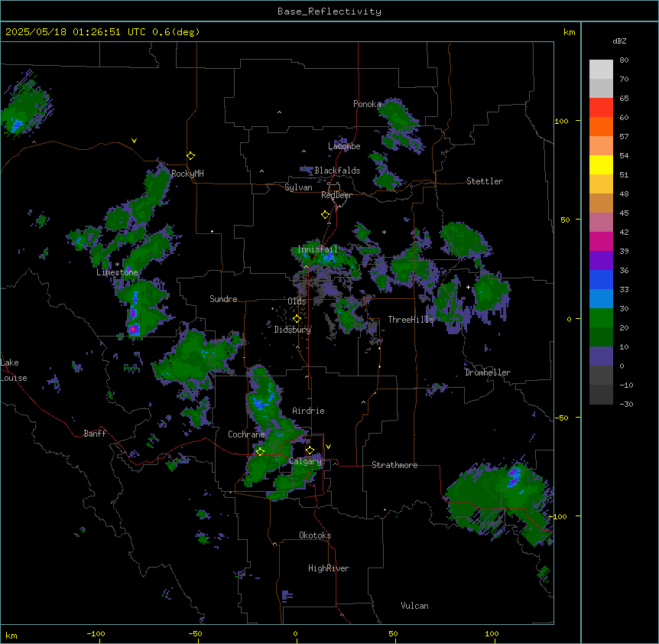
Task: Click the white asterisk marker northeast of Innisfail
Action: [x=384, y=232]
